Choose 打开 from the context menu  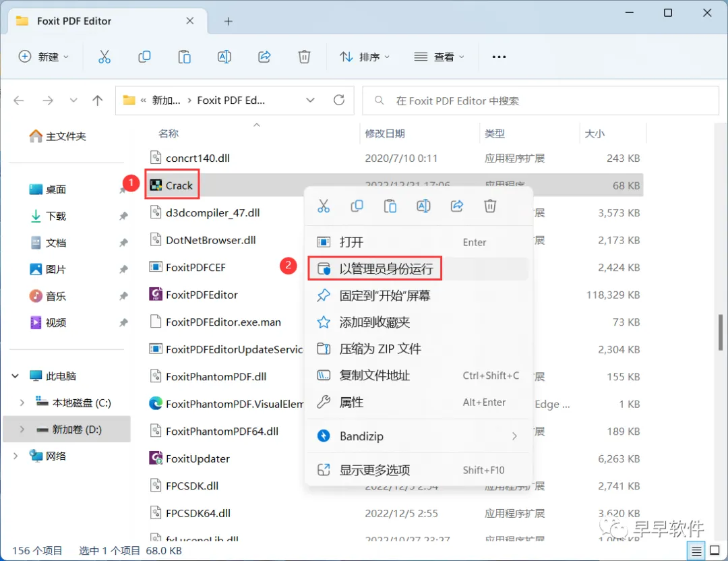click(419, 242)
